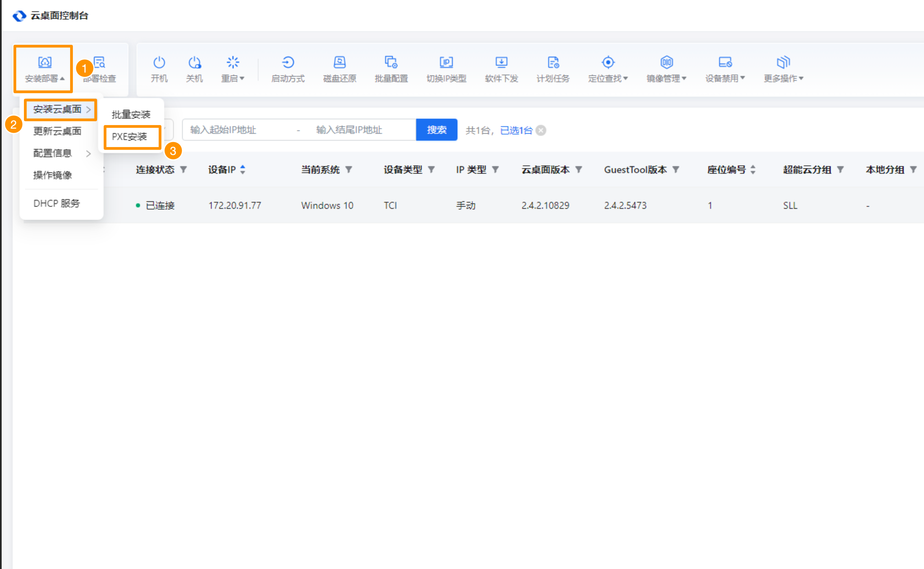Image resolution: width=924 pixels, height=569 pixels.
Task: Click the 开机 power-on icon
Action: pos(159,62)
